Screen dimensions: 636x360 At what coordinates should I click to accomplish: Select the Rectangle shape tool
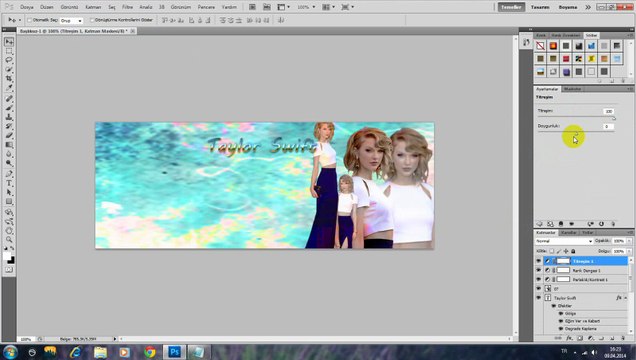[x=9, y=201]
